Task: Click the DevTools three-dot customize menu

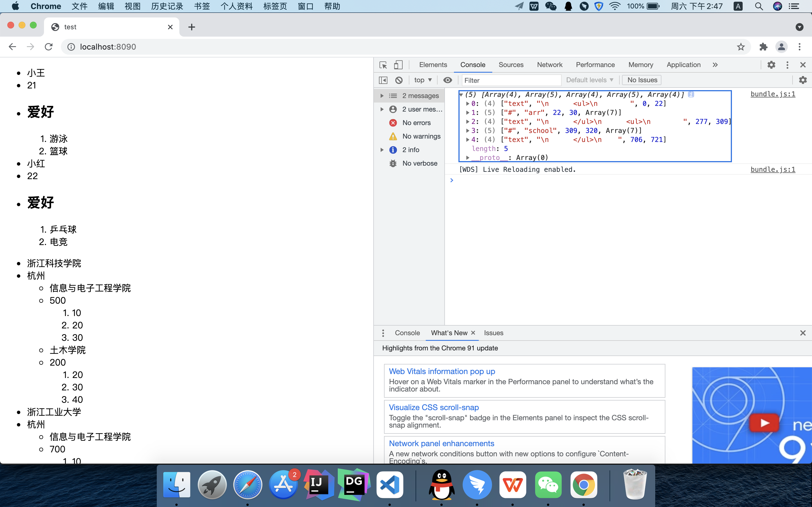Action: [x=787, y=65]
